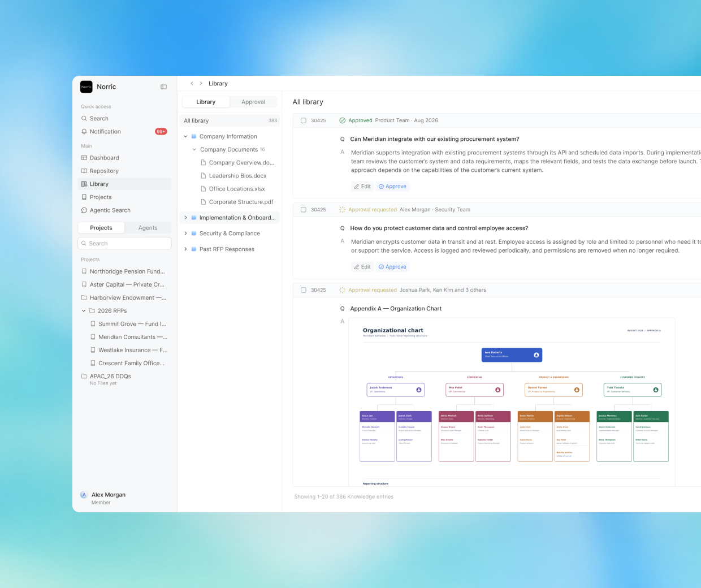The height and width of the screenshot is (588, 701).
Task: Click the Library shelf icon in sidebar
Action: click(x=84, y=184)
